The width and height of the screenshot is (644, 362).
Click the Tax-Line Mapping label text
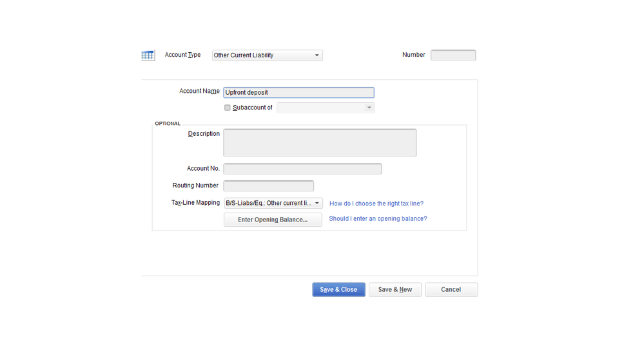pos(195,203)
